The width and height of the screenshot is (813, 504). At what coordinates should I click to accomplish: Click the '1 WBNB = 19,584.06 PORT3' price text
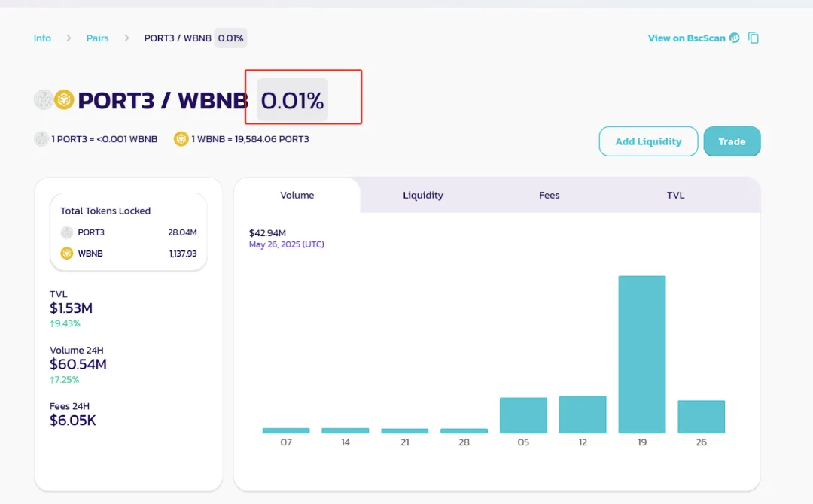pos(250,139)
